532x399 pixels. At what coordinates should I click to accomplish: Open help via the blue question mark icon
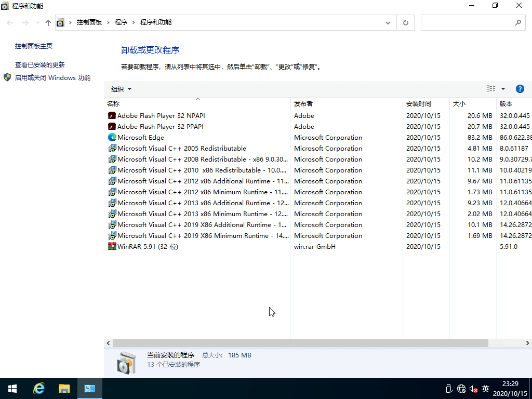pos(520,88)
